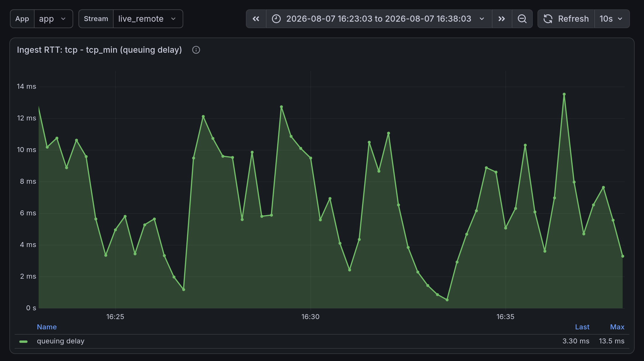
Task: Click the App variable label
Action: [22, 19]
